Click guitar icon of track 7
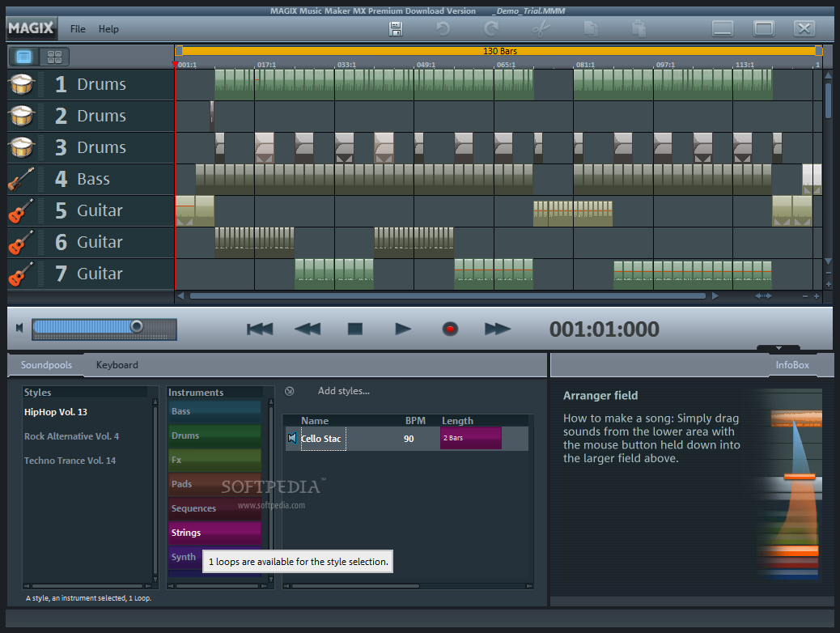 (21, 274)
